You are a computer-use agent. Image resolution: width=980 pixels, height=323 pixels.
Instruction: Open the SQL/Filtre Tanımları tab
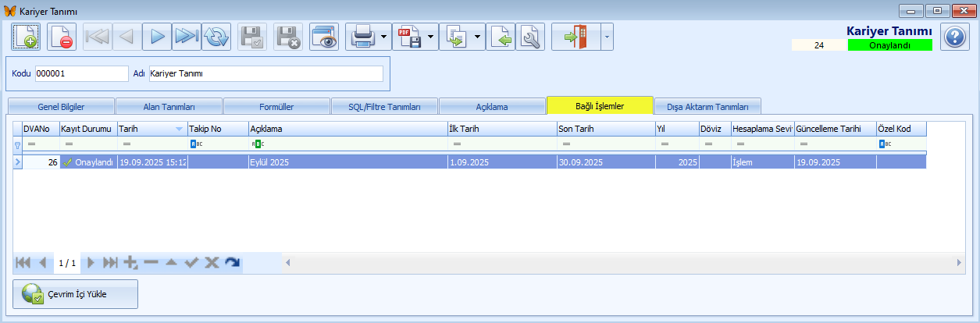[x=384, y=106]
